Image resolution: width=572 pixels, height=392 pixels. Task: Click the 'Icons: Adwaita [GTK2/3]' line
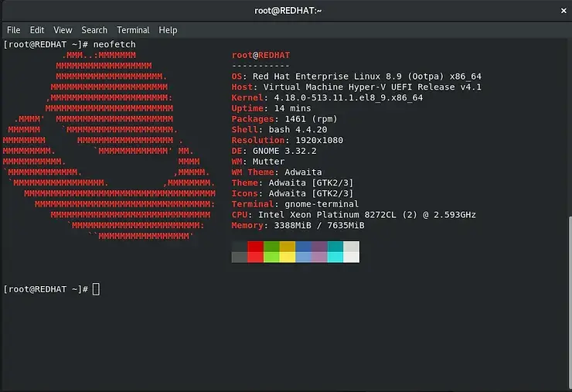292,193
